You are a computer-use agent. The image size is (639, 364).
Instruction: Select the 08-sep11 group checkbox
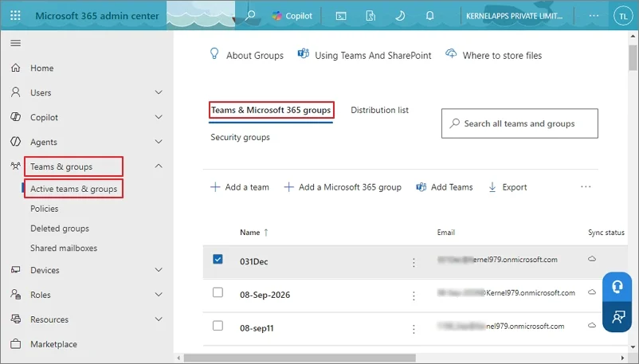click(218, 326)
